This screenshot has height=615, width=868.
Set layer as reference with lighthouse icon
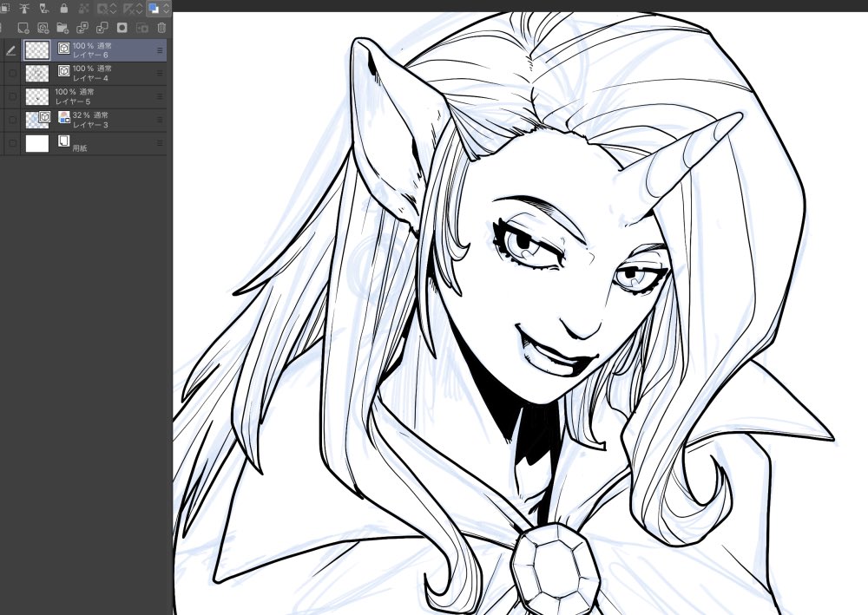pos(24,9)
